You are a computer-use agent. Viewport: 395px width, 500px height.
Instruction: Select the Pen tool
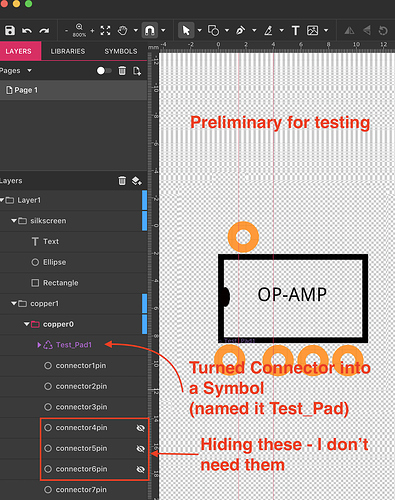pyautogui.click(x=240, y=31)
